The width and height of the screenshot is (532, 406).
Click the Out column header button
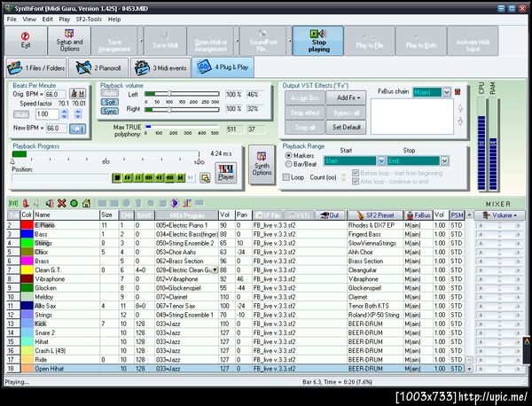330,215
